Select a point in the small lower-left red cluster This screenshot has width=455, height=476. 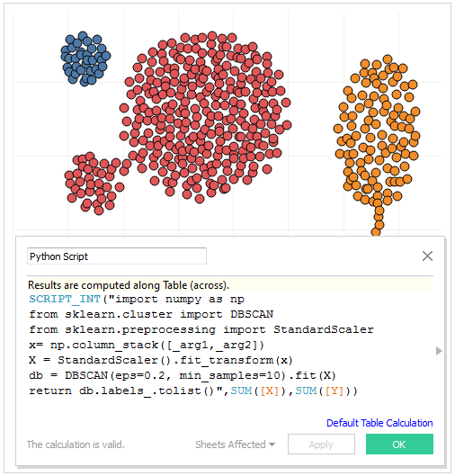pyautogui.click(x=91, y=184)
